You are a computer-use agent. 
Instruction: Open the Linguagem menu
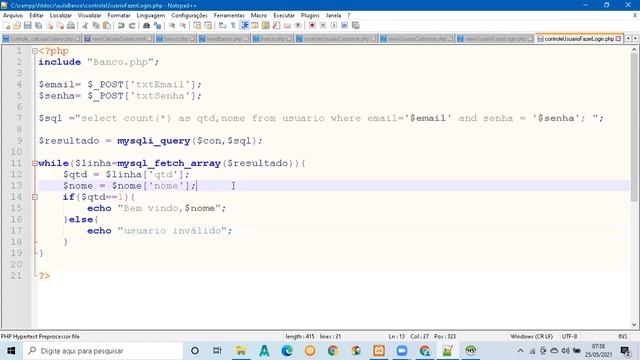[x=151, y=15]
